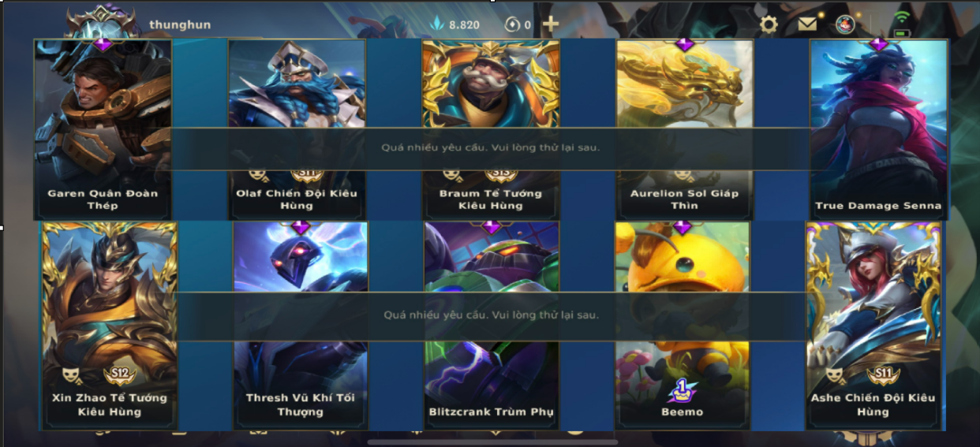Select Braum Tể Tướng Kiêu Hùng card
The image size is (980, 447).
tap(491, 129)
